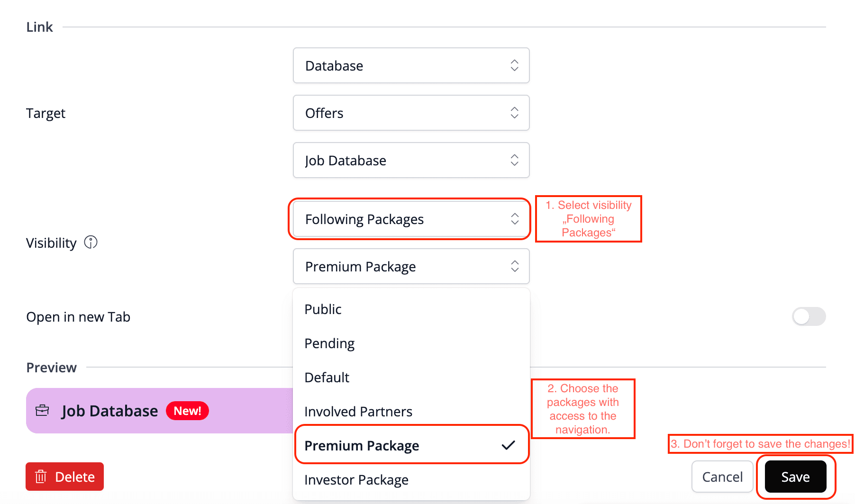Click the Job Database chevron arrows
This screenshot has height=504, width=855.
click(514, 160)
